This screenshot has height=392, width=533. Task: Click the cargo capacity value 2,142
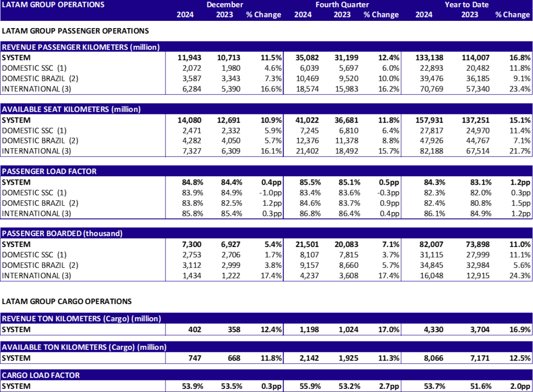tap(309, 358)
